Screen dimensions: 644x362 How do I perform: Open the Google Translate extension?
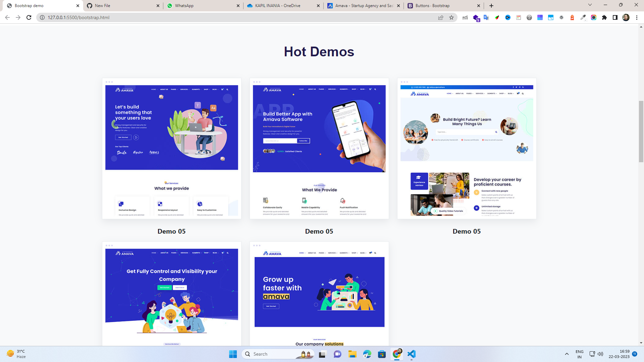[486, 17]
